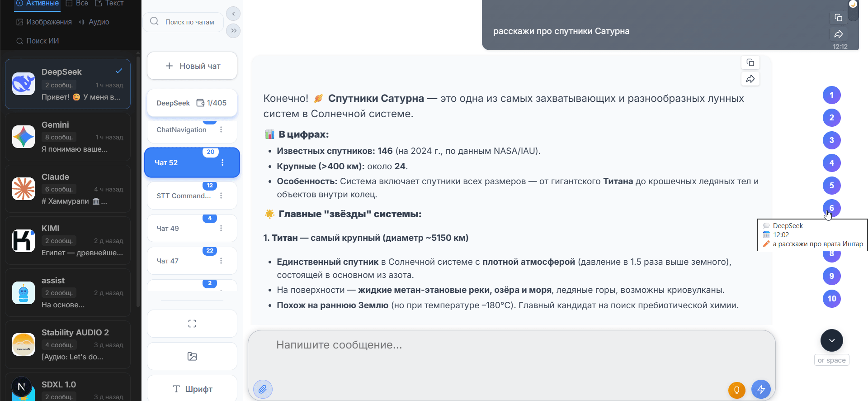Open the Поиск ИИ search
This screenshot has height=401, width=868.
point(38,41)
